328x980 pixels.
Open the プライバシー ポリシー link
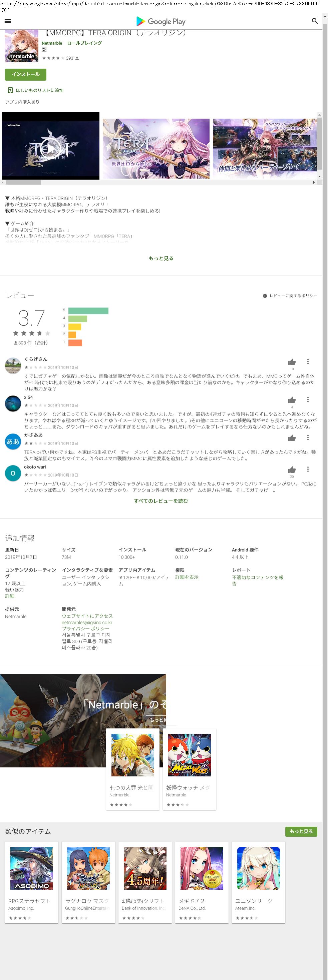pyautogui.click(x=86, y=628)
